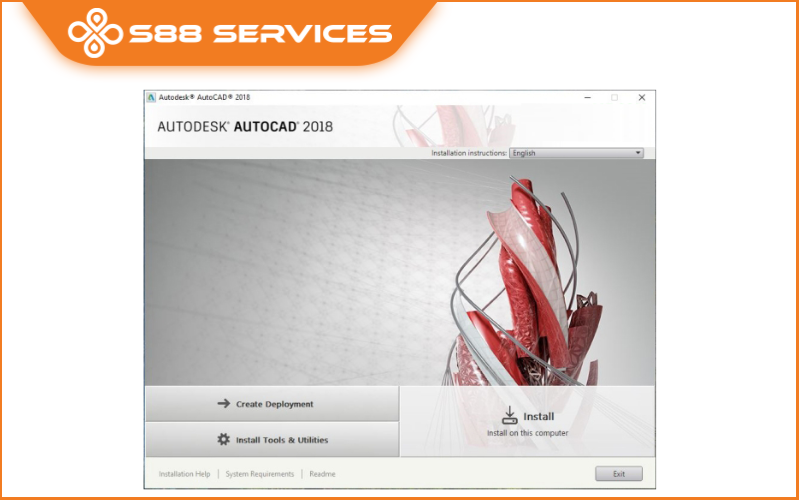Close the AutoCAD 2018 installer window

[642, 97]
